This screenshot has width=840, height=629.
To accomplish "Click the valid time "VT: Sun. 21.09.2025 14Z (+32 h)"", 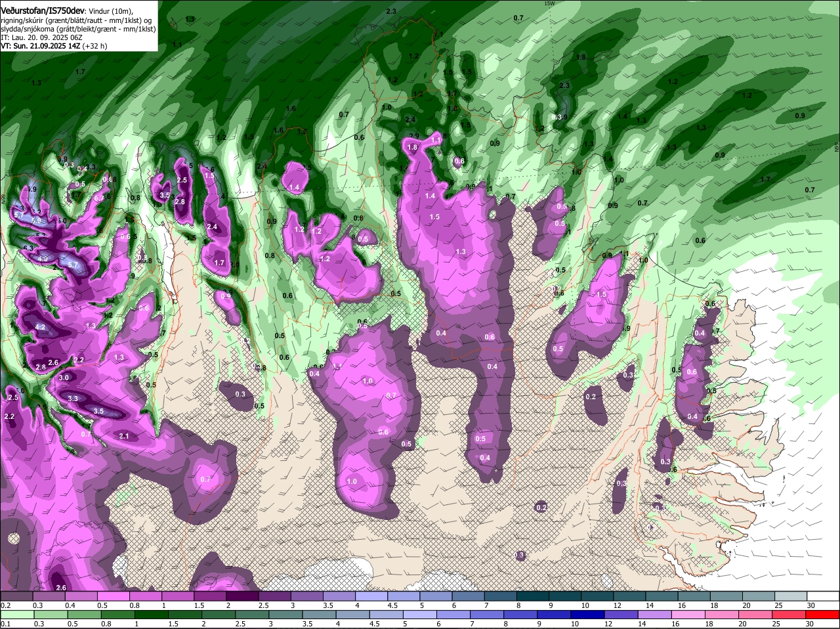I will pos(54,46).
